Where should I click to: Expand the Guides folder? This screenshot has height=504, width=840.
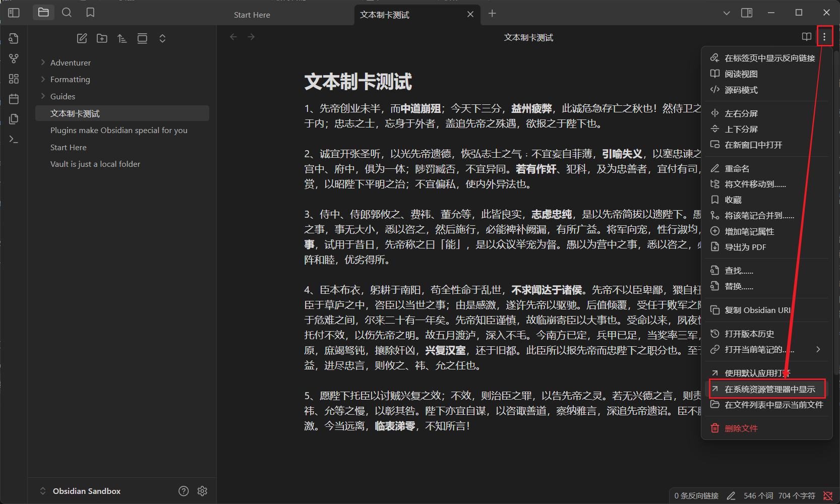click(x=63, y=96)
